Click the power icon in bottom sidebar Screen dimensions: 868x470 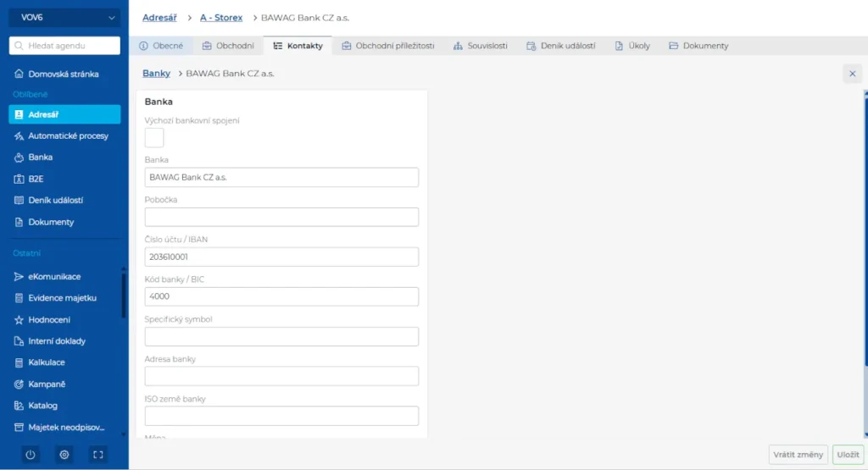click(x=31, y=455)
